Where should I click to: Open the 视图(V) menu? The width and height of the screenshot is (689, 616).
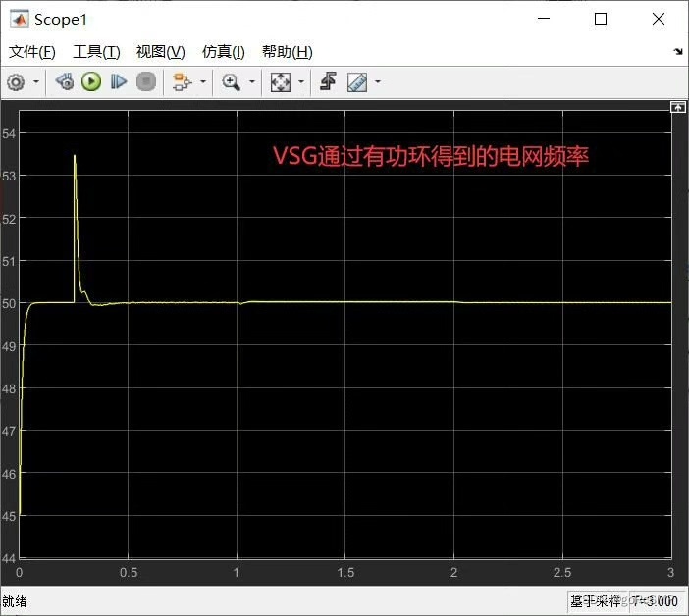point(161,52)
